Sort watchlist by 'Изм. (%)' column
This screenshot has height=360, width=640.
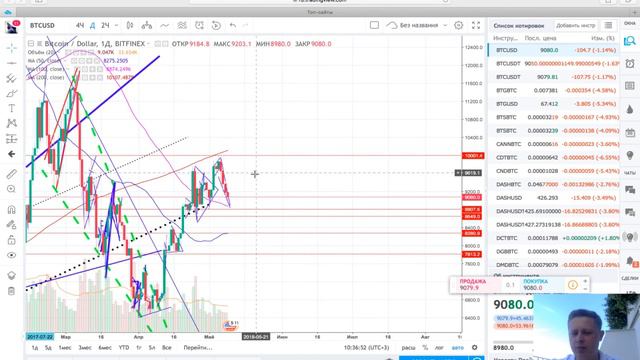tap(602, 38)
